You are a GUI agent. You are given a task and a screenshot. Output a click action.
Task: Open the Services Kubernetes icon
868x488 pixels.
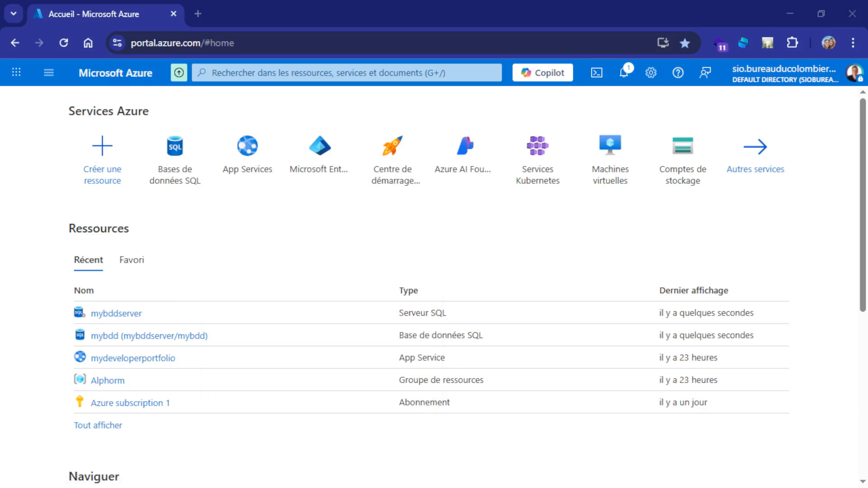pos(538,145)
